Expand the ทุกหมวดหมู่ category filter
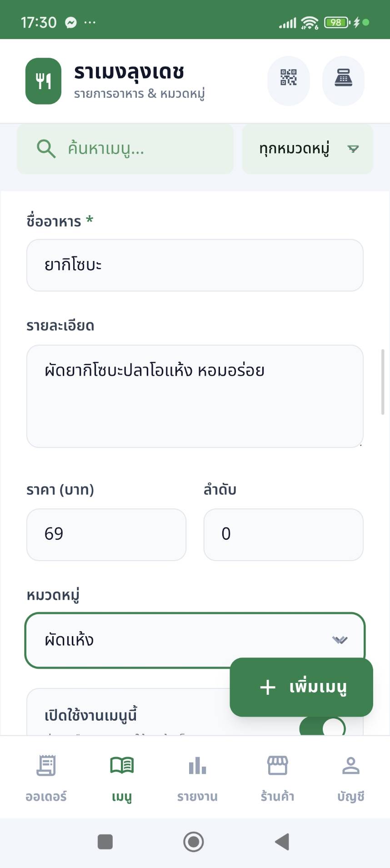The width and height of the screenshot is (390, 868). pos(308,149)
